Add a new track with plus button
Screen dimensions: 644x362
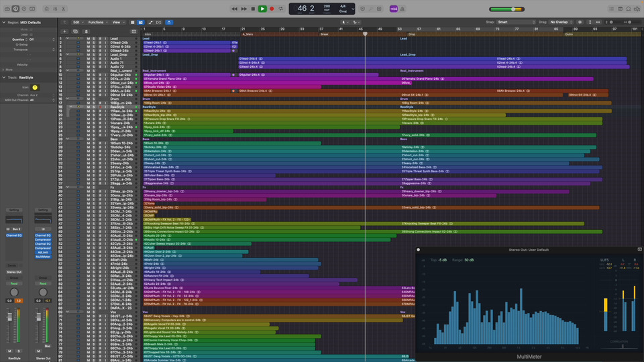pos(64,32)
